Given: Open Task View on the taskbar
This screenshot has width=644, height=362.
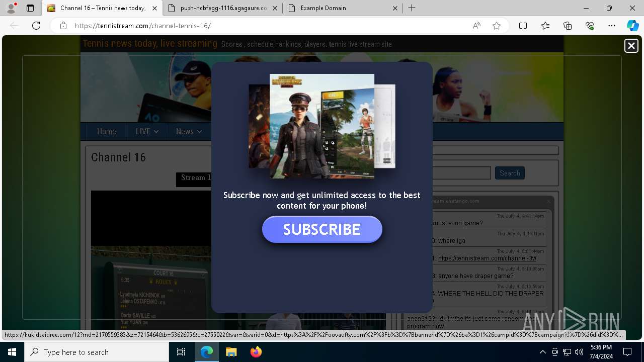Looking at the screenshot, I should [x=181, y=352].
